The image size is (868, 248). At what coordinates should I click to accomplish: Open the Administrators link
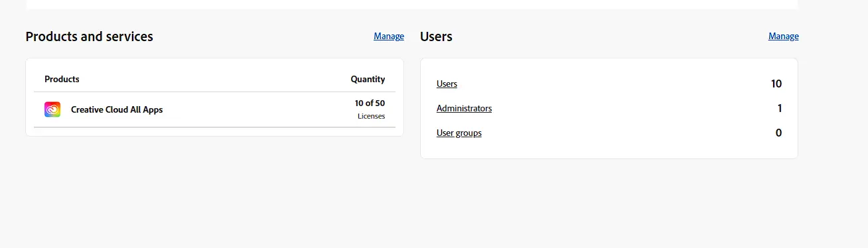coord(464,108)
